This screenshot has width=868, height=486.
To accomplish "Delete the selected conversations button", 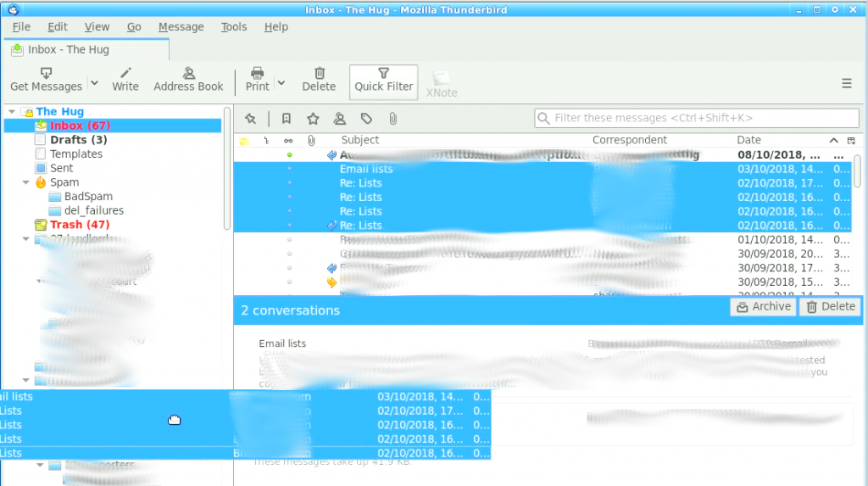I will click(x=831, y=306).
